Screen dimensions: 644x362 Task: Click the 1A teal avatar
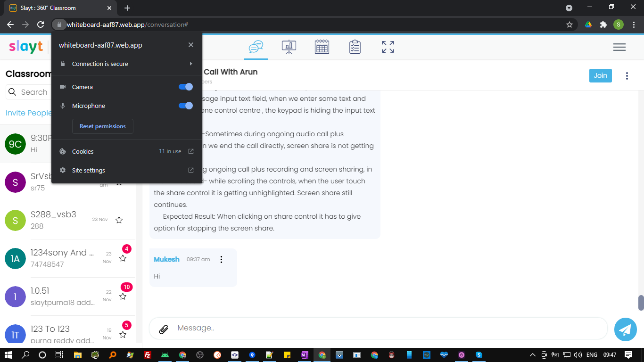click(x=15, y=258)
